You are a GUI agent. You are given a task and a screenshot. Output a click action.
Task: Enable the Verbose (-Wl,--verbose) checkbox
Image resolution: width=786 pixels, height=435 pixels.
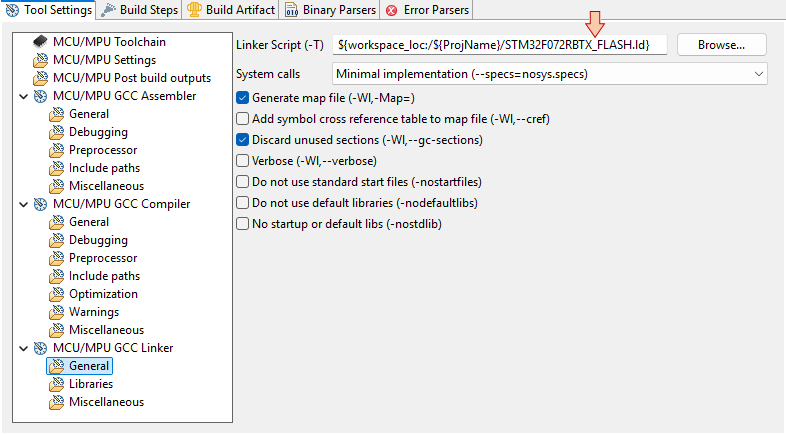tap(242, 161)
